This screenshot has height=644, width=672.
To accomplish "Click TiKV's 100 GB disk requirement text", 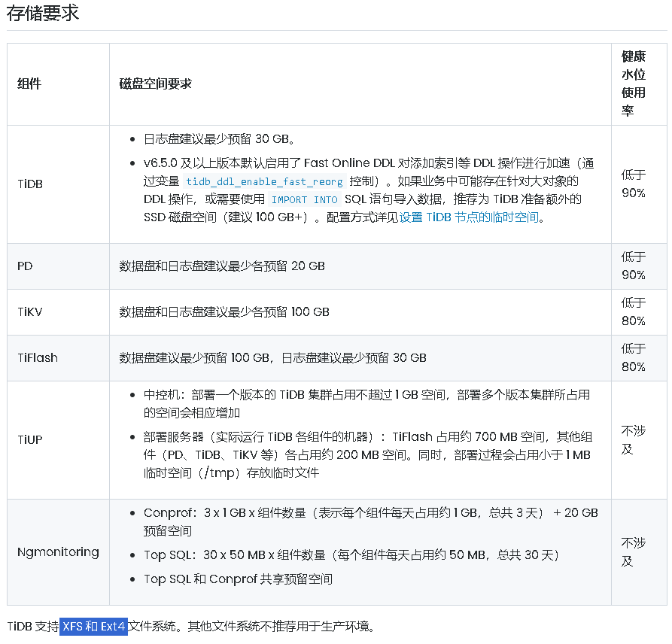I will point(224,312).
